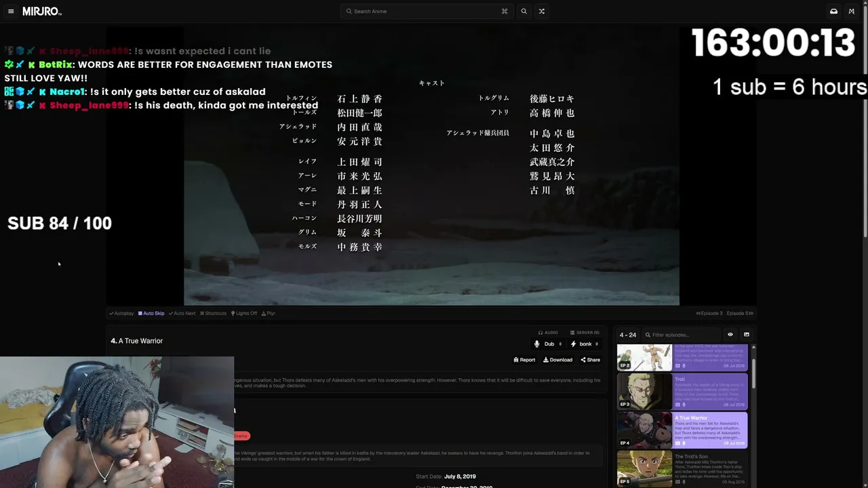Toggle the Auto Next option
The width and height of the screenshot is (868, 488).
pos(182,313)
